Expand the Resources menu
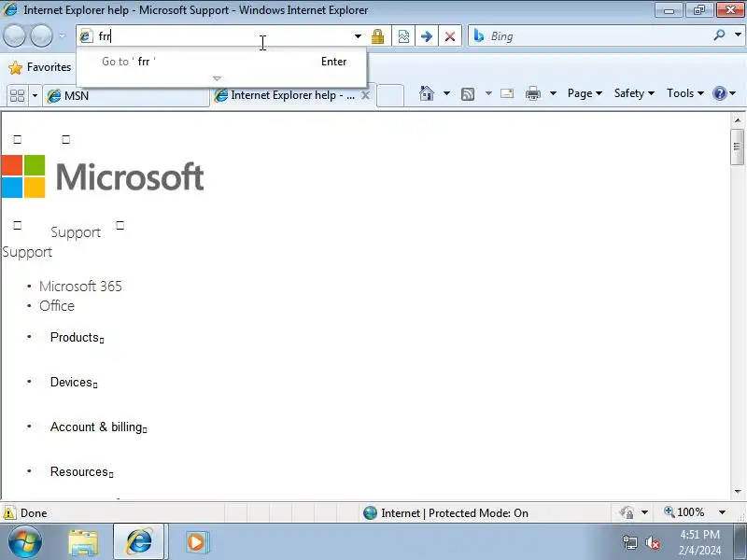Viewport: 747px width, 560px height. (x=81, y=471)
